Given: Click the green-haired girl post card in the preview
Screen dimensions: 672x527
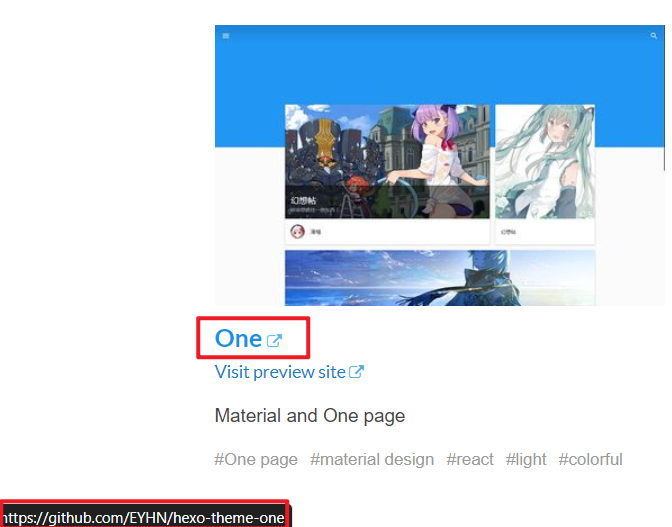Looking at the screenshot, I should pos(545,174).
